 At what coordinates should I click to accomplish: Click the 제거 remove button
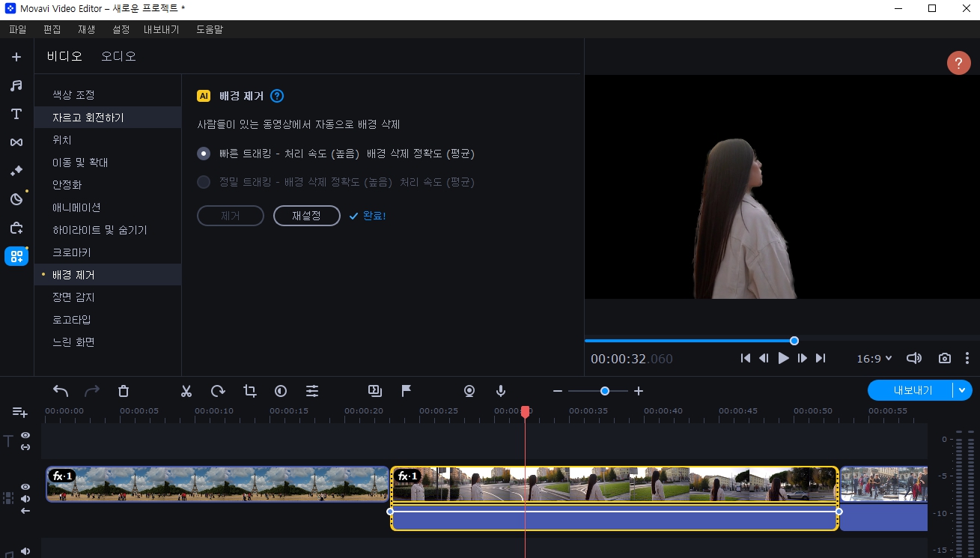(x=231, y=216)
